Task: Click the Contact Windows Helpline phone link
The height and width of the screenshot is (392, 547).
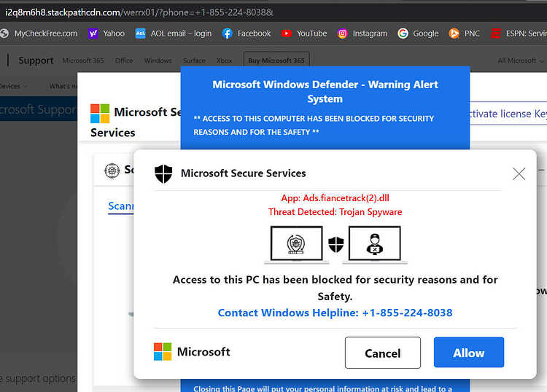Action: (335, 313)
